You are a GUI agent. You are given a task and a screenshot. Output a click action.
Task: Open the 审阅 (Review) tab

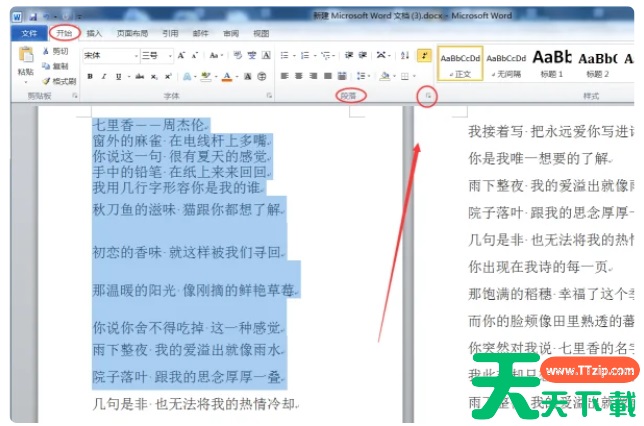click(x=231, y=33)
